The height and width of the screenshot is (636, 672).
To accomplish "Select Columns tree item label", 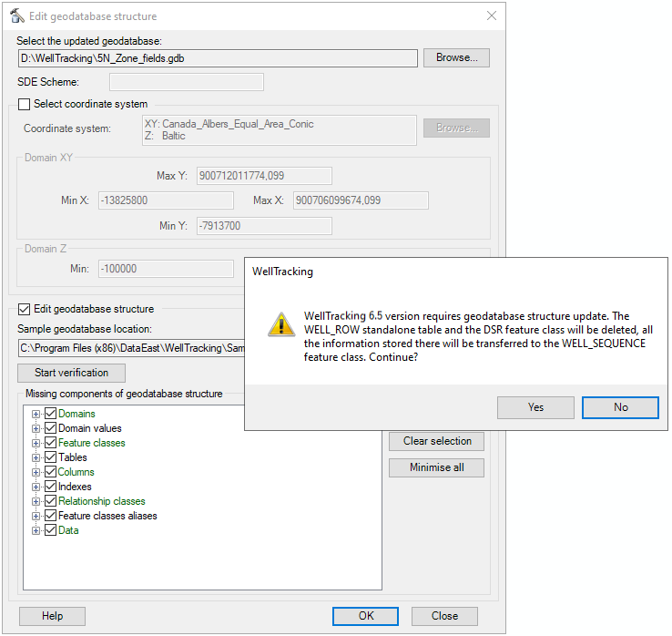I will click(76, 472).
